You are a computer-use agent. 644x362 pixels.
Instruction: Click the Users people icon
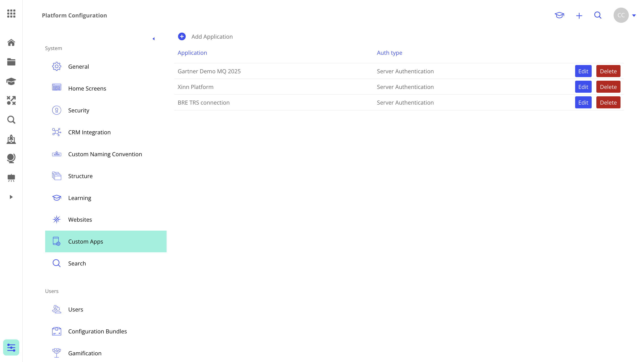pos(57,309)
